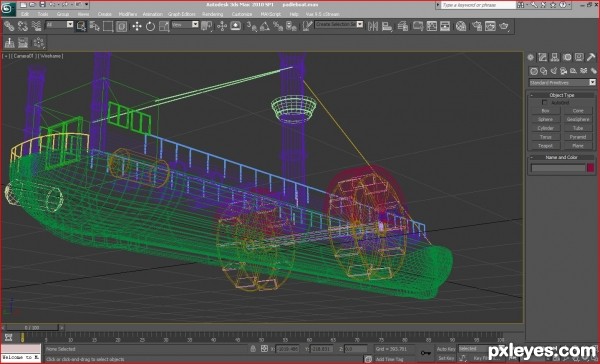Select the Lights category icon
600x364 pixels.
(x=553, y=71)
